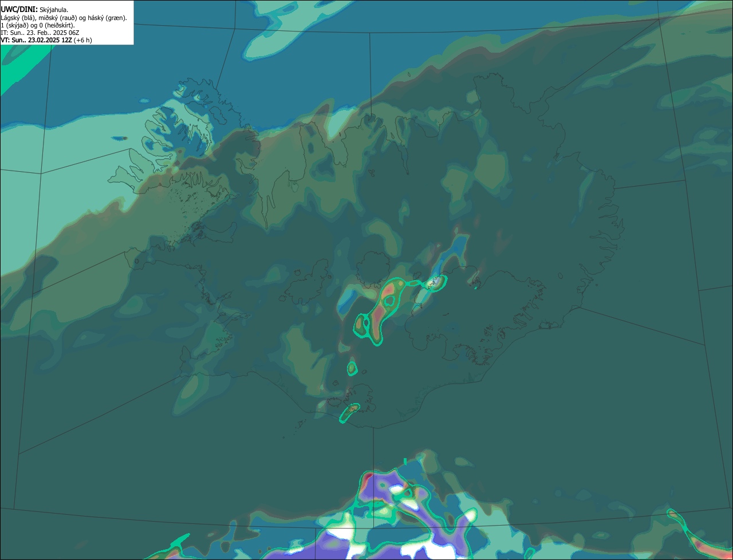Select the word "Skýjahula." in the legend

pyautogui.click(x=54, y=10)
